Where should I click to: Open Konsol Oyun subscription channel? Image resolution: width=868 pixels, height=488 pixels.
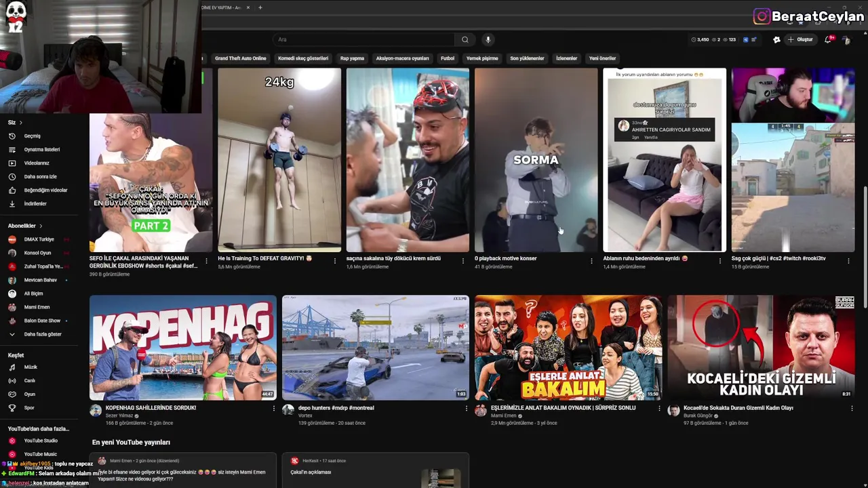coord(37,253)
